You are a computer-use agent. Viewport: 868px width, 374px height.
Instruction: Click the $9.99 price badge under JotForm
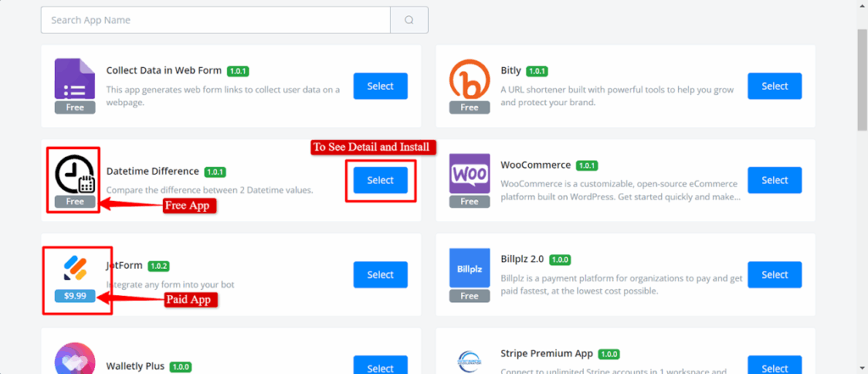tap(75, 296)
